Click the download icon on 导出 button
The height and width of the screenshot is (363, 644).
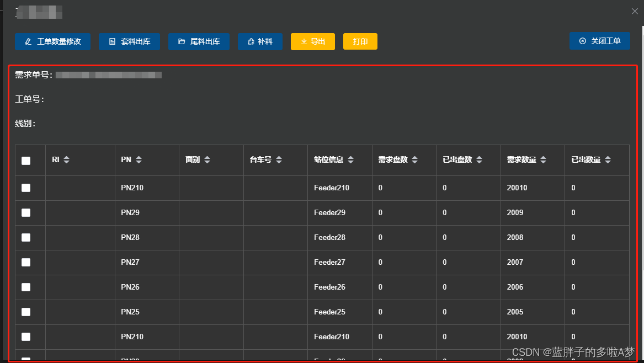pyautogui.click(x=304, y=41)
